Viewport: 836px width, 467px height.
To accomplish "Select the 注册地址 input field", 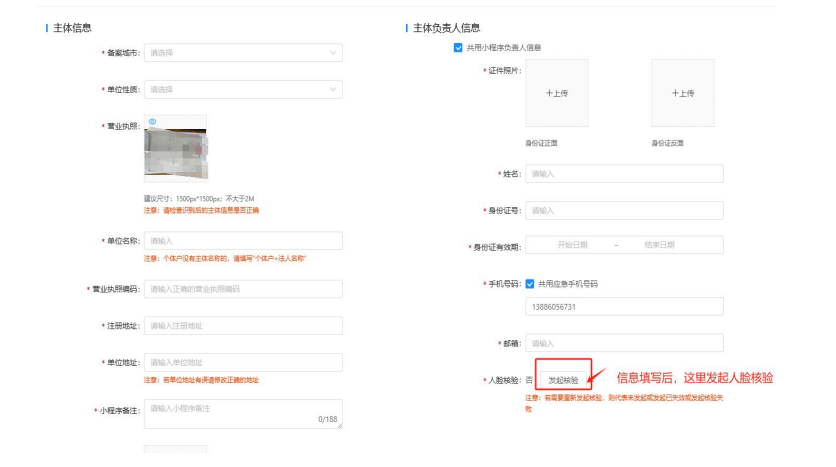I will tap(243, 326).
